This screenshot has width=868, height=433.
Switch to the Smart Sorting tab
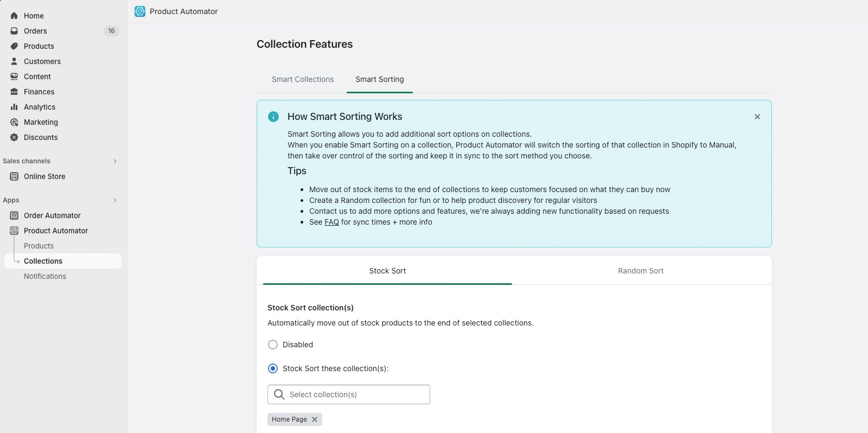tap(380, 79)
